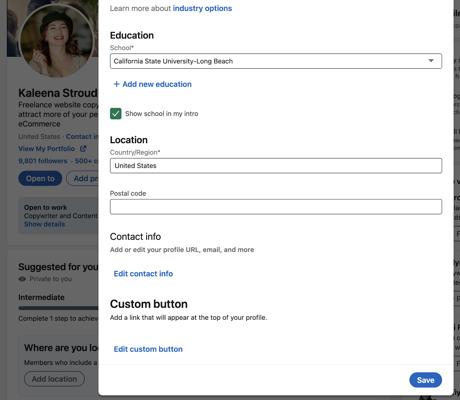This screenshot has width=460, height=400.
Task: Save the profile intro changes
Action: click(x=425, y=380)
